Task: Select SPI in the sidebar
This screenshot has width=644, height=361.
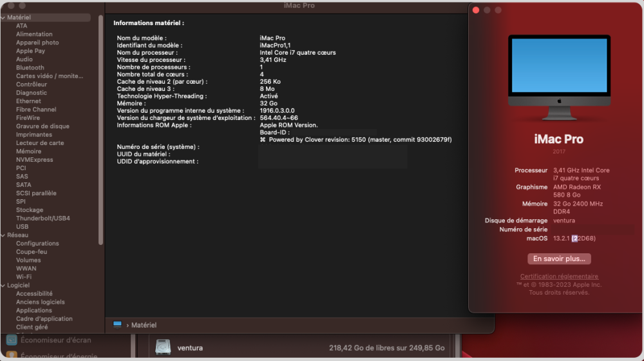Action: point(21,202)
